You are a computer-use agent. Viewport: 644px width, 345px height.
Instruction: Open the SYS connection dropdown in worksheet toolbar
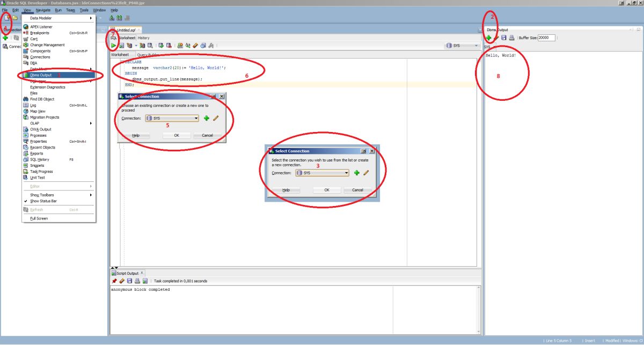462,46
